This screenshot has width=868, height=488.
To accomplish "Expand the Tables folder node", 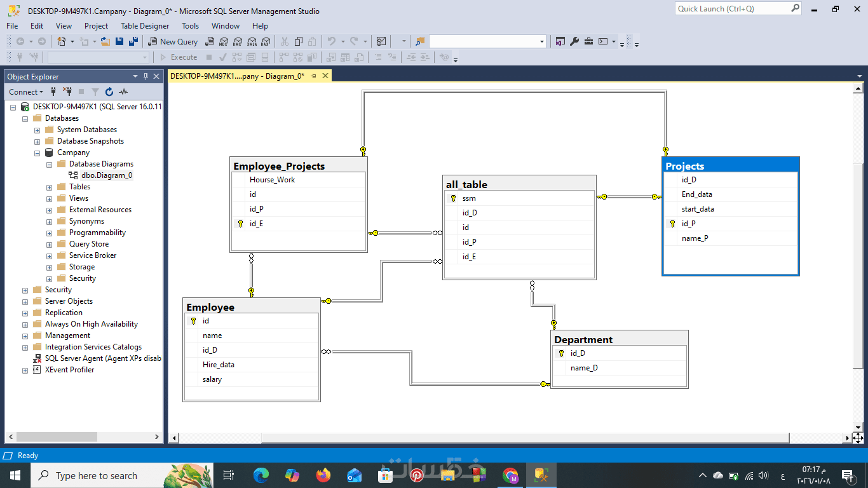I will pyautogui.click(x=49, y=187).
